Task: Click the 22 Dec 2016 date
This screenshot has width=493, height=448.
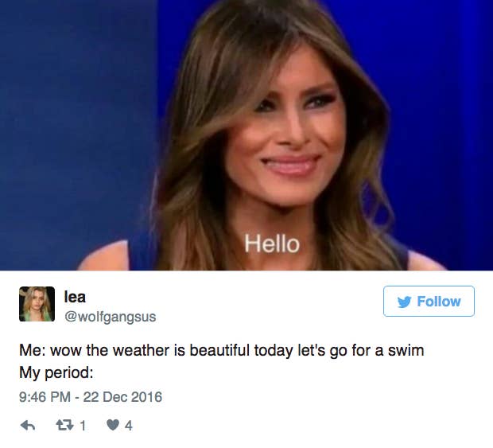Action: pos(122,397)
